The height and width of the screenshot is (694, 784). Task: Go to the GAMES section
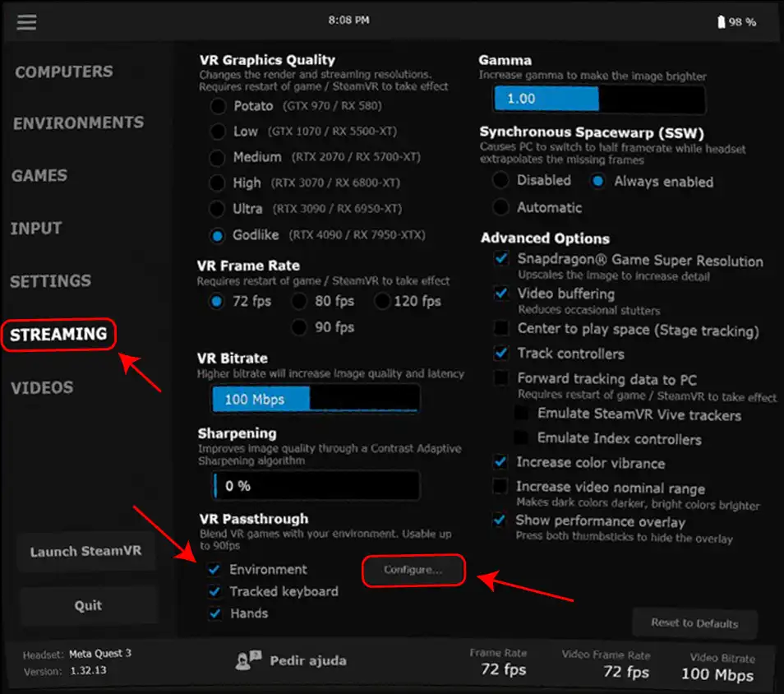coord(39,176)
